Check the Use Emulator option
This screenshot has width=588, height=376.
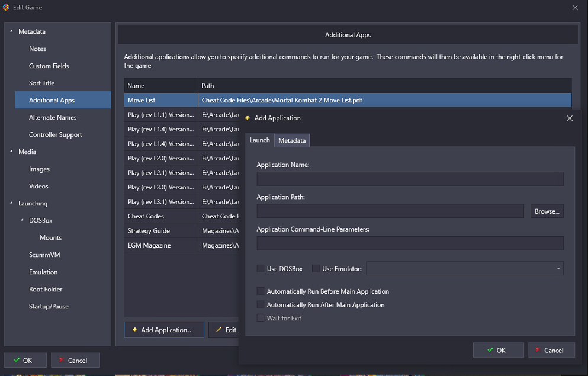coord(316,269)
